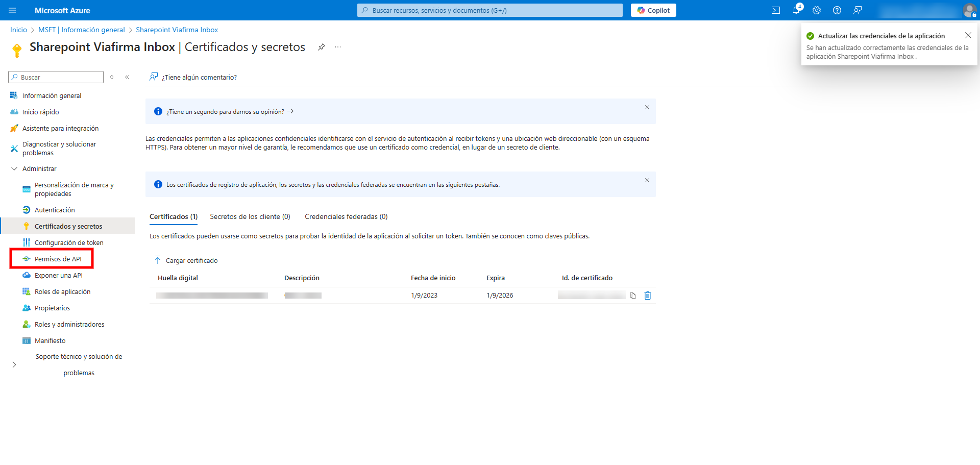
Task: Click the Descripción column header
Action: coord(302,278)
